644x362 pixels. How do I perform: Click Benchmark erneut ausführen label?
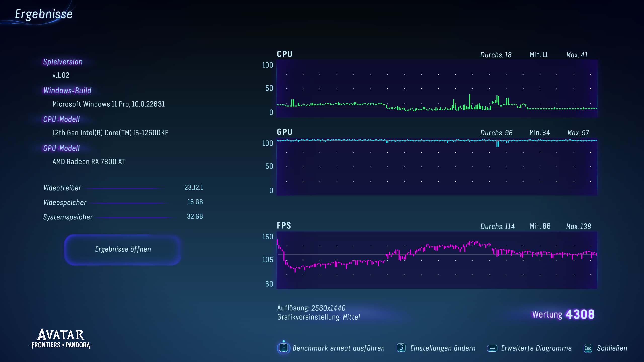pyautogui.click(x=339, y=348)
